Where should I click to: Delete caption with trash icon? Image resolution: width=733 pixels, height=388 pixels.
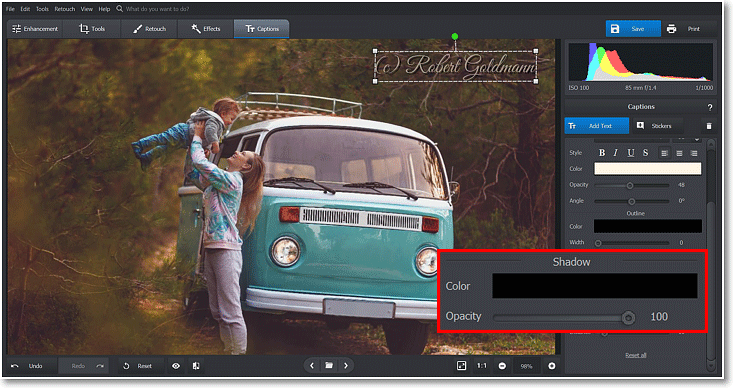point(709,126)
